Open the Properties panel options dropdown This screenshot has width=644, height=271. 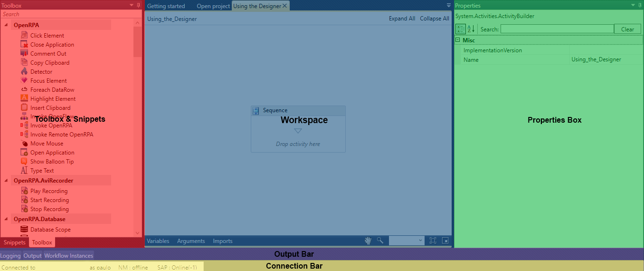click(x=633, y=5)
